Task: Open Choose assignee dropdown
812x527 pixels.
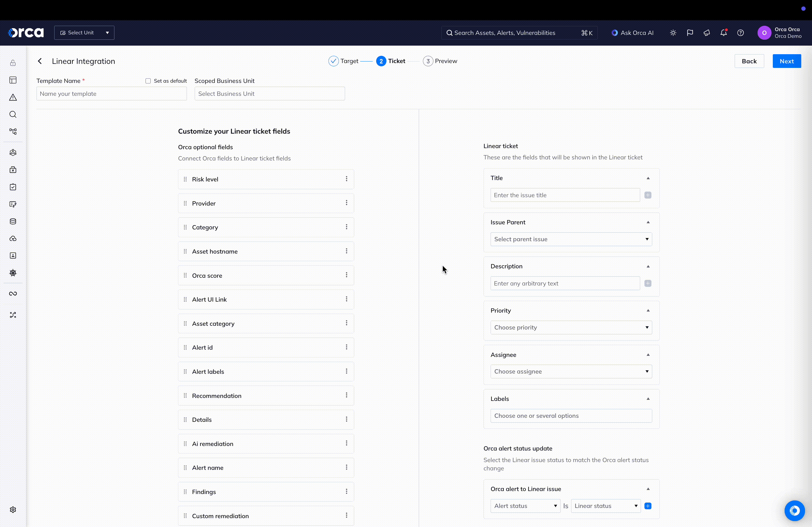Action: pos(571,372)
